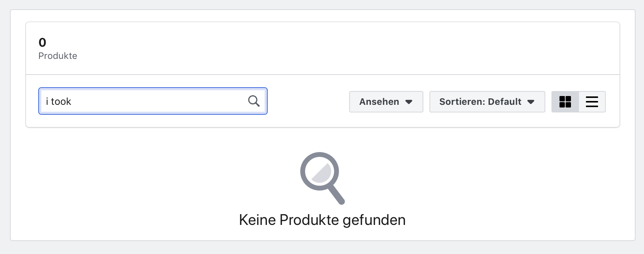Viewport: 644px width, 254px height.
Task: Click the search magnifier icon in the field
Action: point(254,101)
